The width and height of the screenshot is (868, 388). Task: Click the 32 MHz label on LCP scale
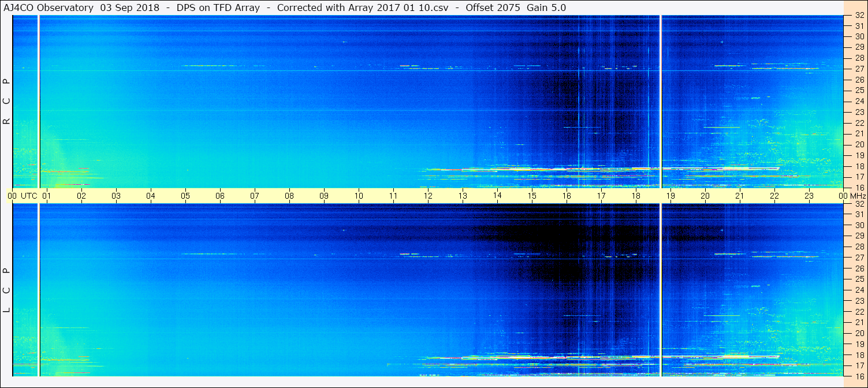pyautogui.click(x=859, y=204)
